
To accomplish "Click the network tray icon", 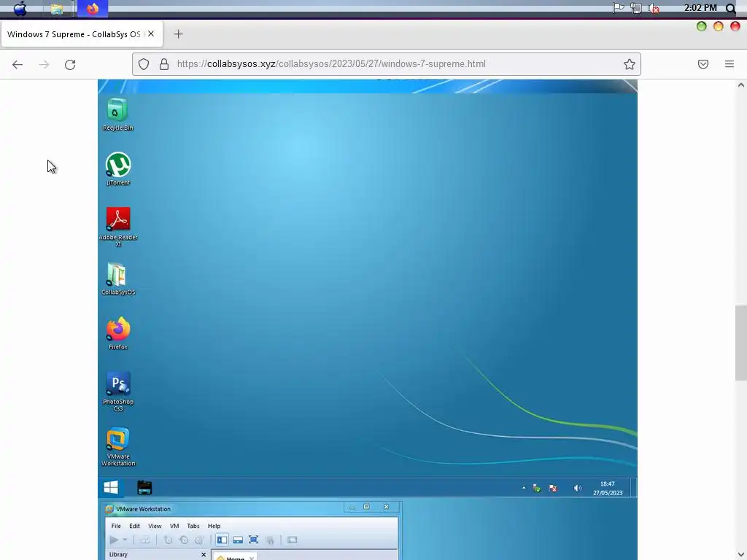I will [636, 8].
